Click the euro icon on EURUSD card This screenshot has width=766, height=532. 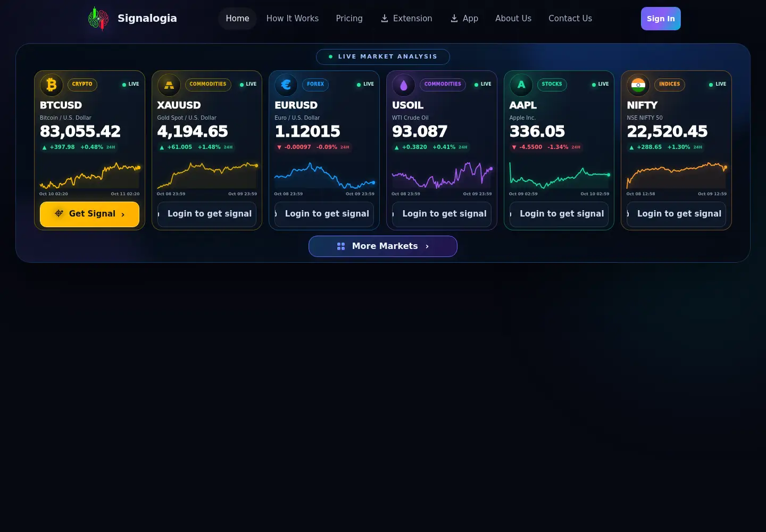click(x=286, y=85)
